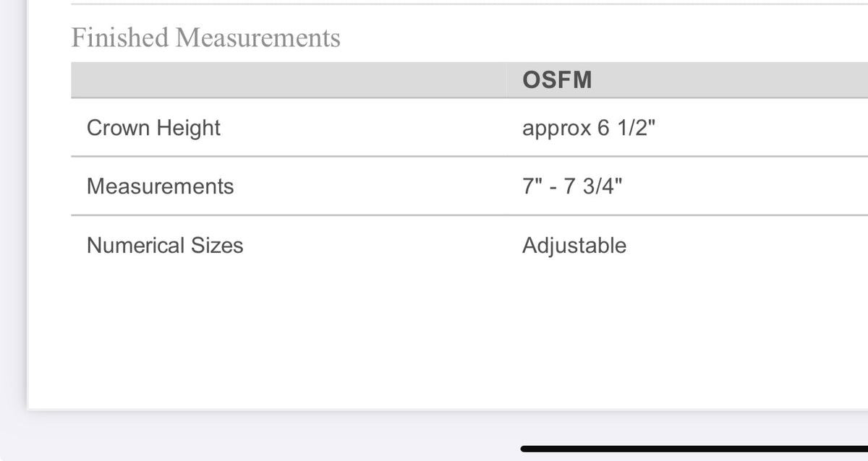Select the 7" - 7 3/4" measurement value
The image size is (868, 461).
[x=571, y=186]
